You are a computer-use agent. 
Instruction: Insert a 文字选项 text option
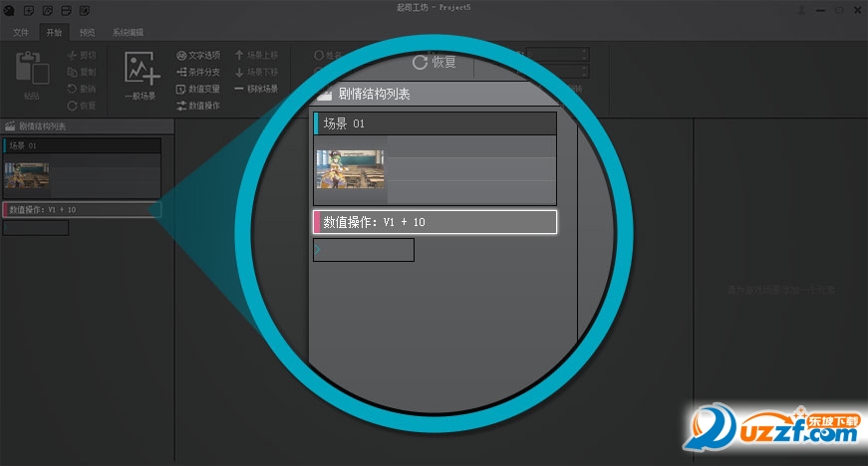pyautogui.click(x=198, y=56)
